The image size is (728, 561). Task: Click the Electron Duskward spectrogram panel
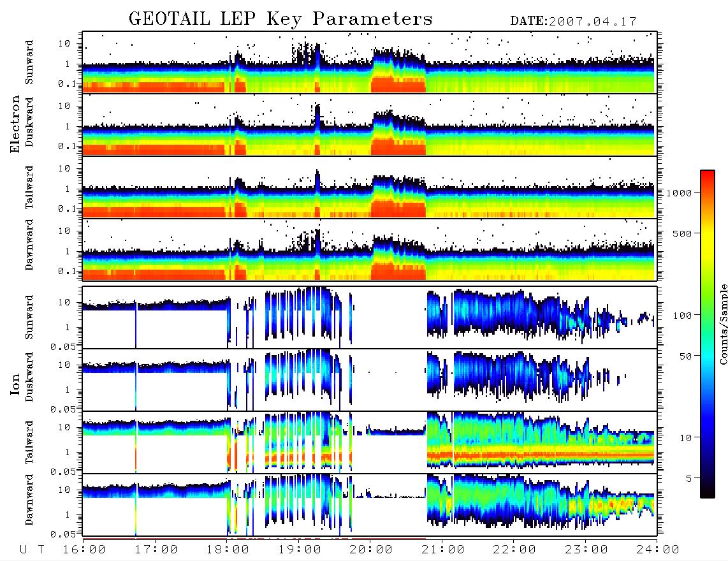pos(370,124)
